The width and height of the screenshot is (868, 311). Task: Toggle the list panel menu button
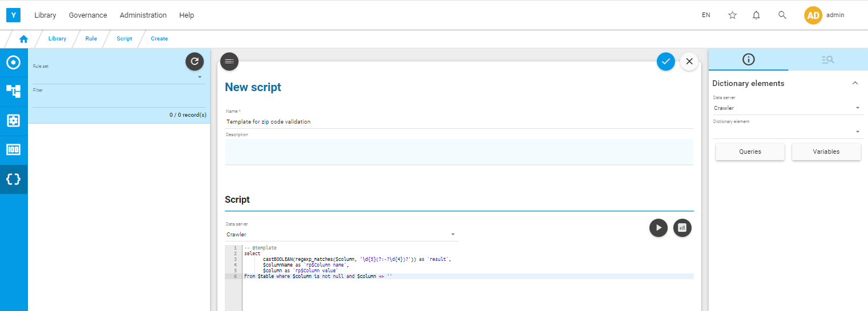[x=229, y=62]
